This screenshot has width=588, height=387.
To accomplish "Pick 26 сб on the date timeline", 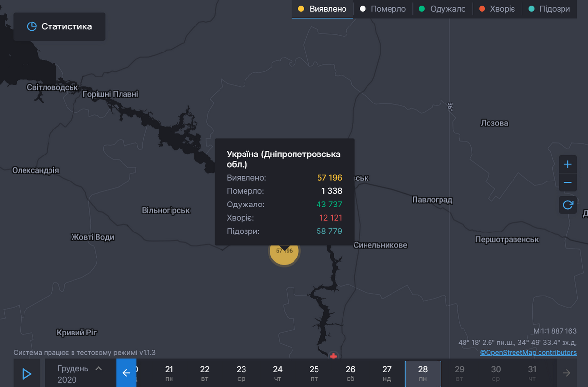I will pos(350,373).
